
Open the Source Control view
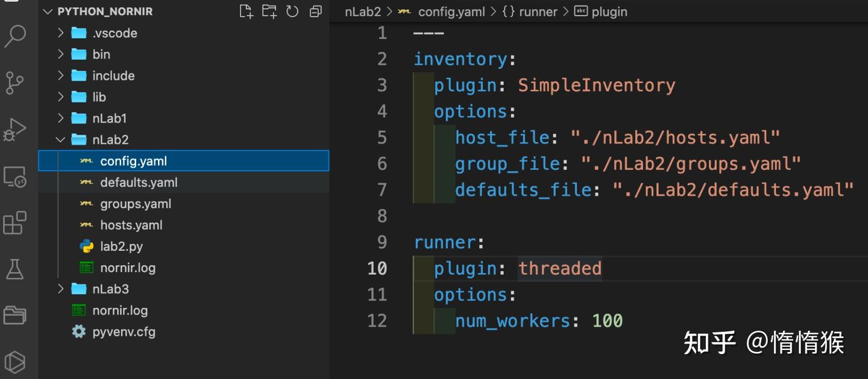(15, 83)
